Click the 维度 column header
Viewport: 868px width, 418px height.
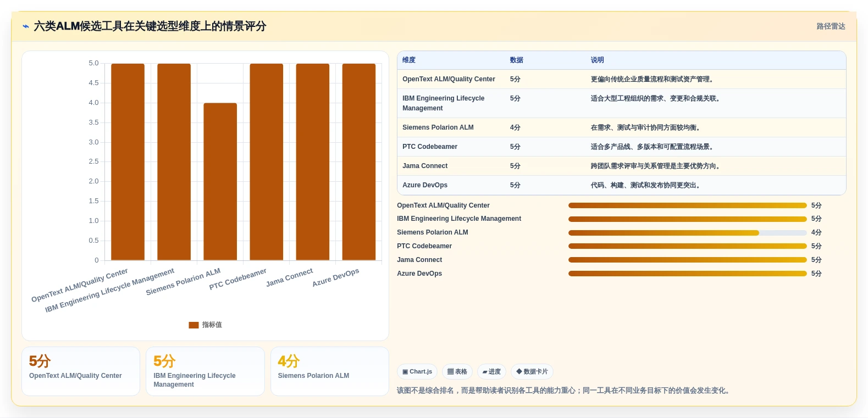(x=409, y=60)
